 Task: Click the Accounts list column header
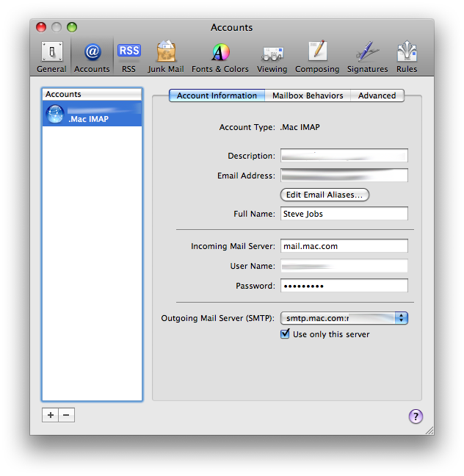pyautogui.click(x=92, y=95)
